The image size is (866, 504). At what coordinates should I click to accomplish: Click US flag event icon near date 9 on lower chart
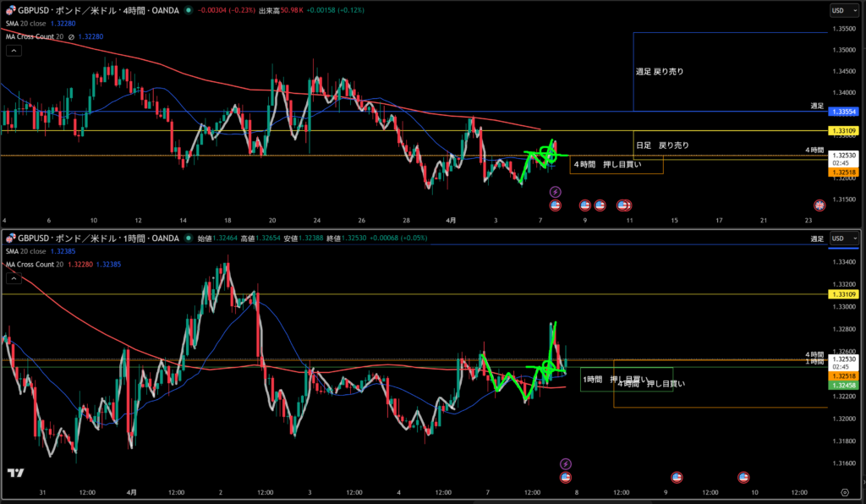pos(677,478)
